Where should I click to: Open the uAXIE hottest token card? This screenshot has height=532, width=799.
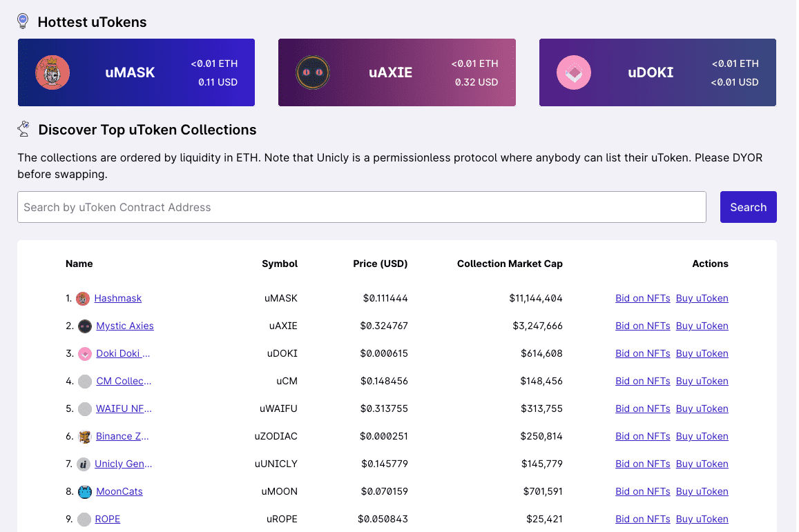pos(396,72)
